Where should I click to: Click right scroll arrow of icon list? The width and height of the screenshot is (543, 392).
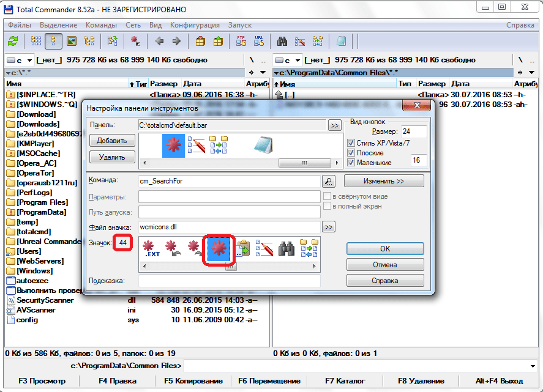314,267
